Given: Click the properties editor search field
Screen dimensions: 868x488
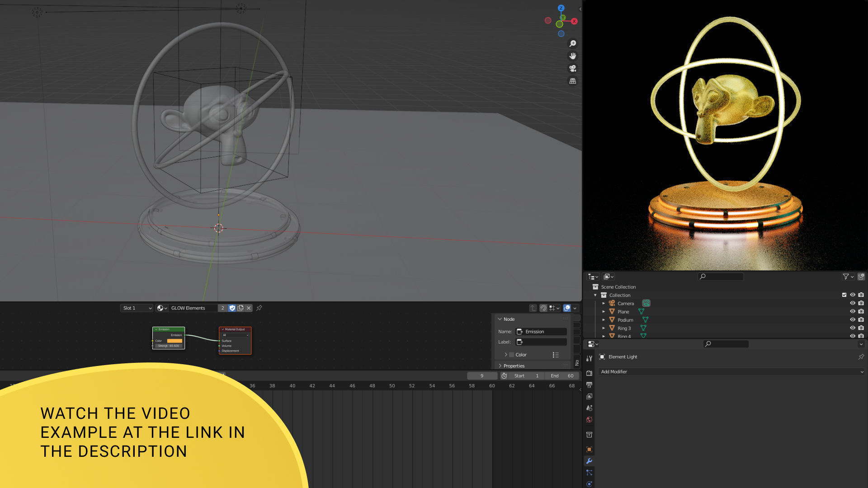Looking at the screenshot, I should 726,344.
